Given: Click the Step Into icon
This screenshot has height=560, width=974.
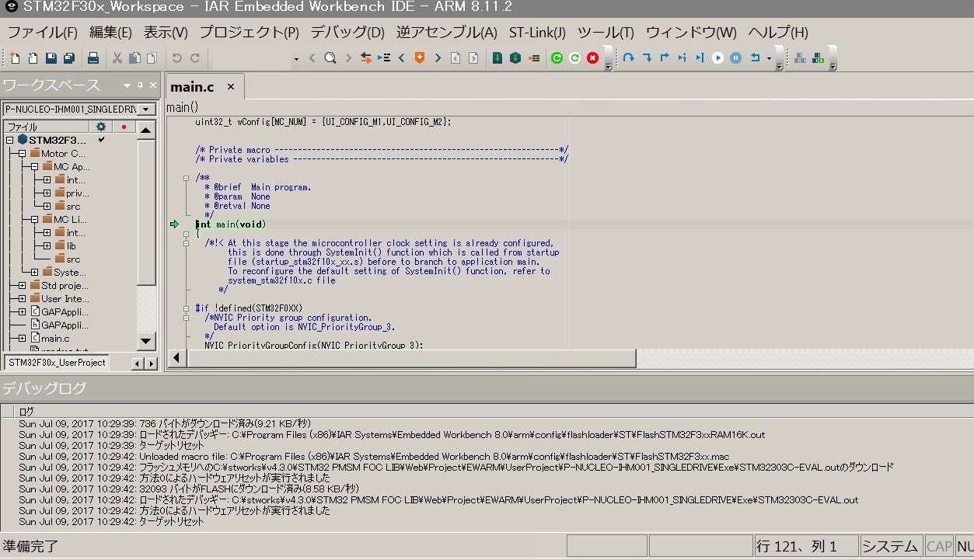Looking at the screenshot, I should pos(647,58).
